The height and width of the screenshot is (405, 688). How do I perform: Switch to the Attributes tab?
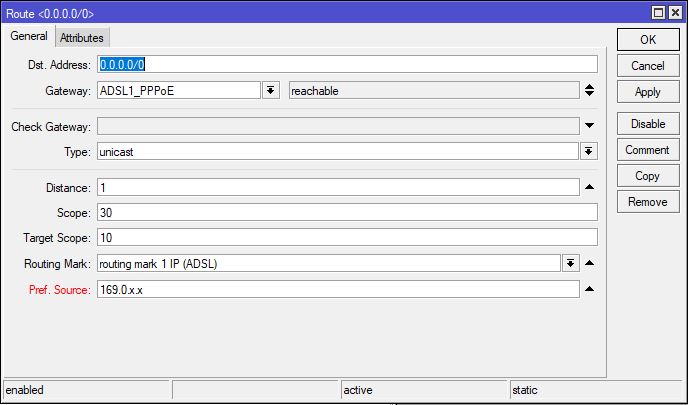(82, 38)
